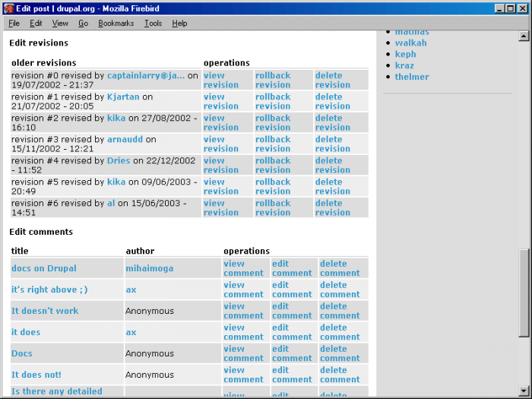Edit comment "it's right above ;)"
The height and width of the screenshot is (399, 532).
[x=292, y=290]
